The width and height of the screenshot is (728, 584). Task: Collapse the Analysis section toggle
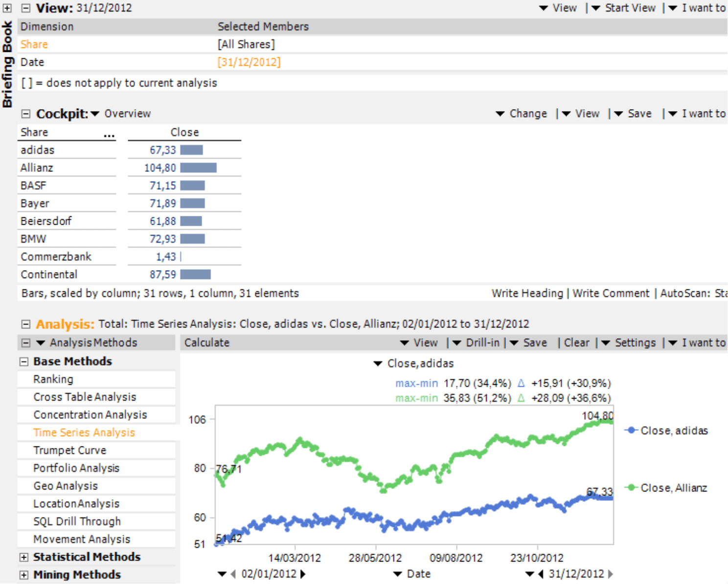[26, 324]
